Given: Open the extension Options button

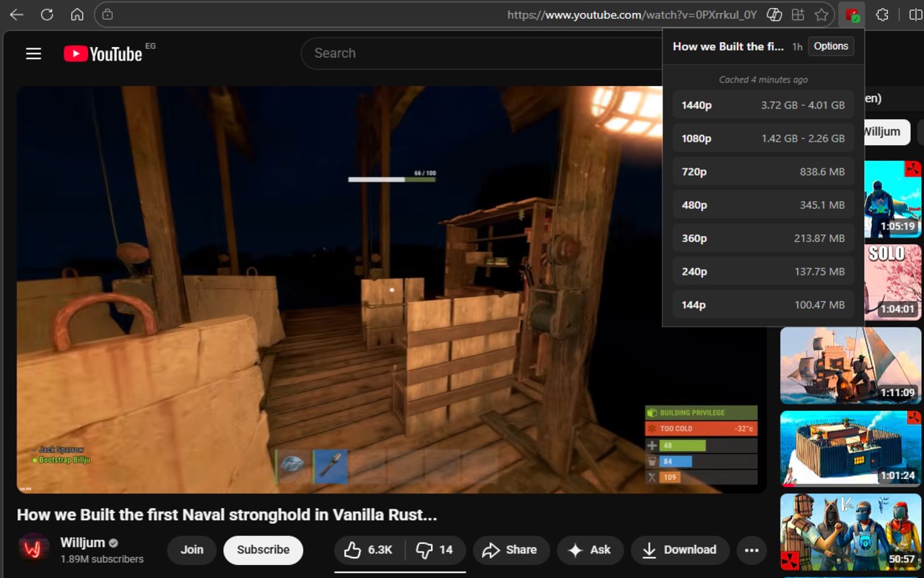Looking at the screenshot, I should point(831,46).
